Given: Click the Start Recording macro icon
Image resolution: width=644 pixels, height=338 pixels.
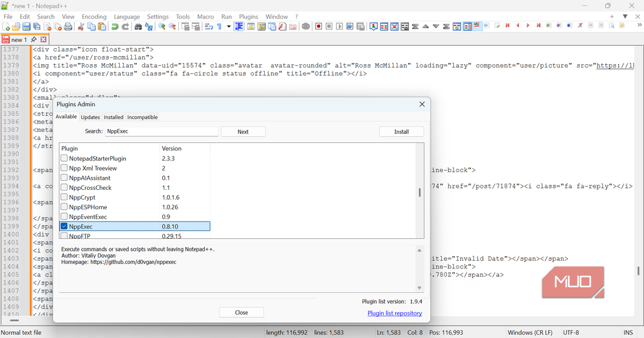Looking at the screenshot, I should click(x=318, y=26).
